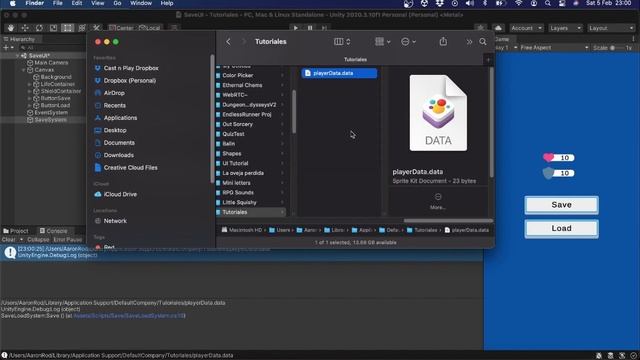Open custom editor tools in Unity toolbar
640x360 pixels.
tap(96, 28)
